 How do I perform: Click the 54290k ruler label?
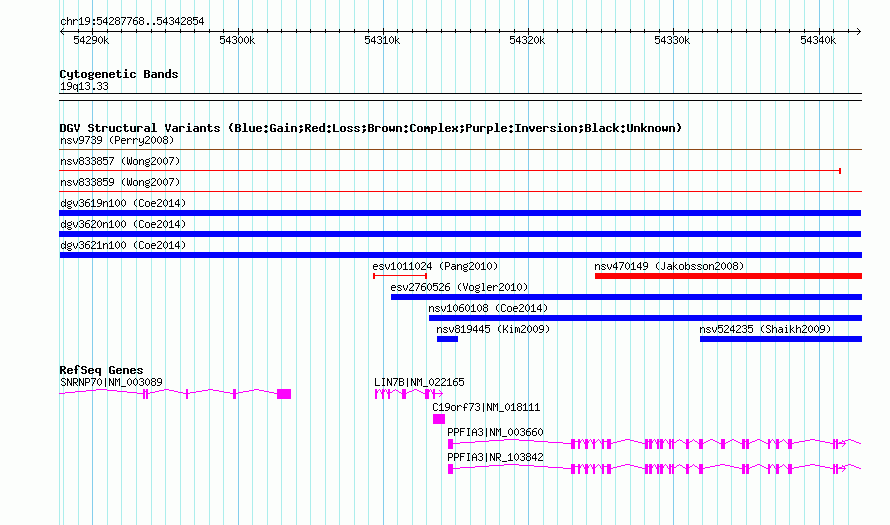[91, 40]
